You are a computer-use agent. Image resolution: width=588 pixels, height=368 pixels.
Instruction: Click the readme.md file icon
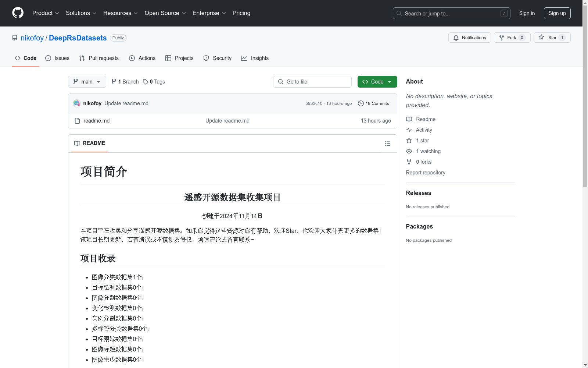point(77,121)
